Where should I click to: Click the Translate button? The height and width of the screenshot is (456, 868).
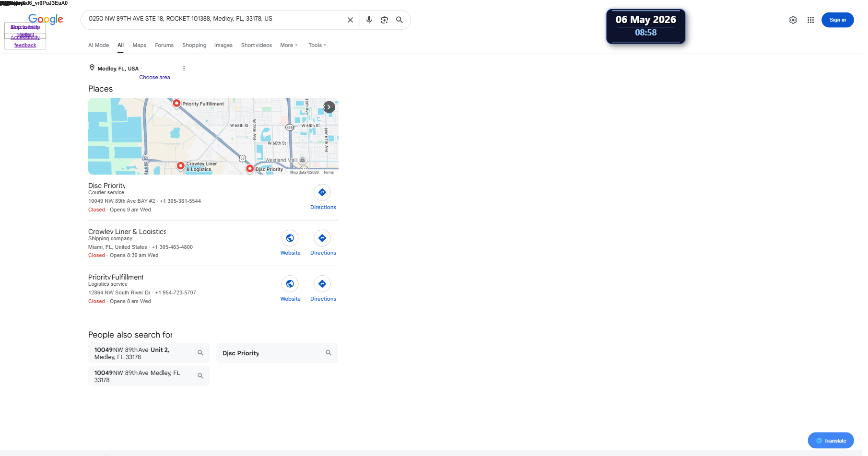[x=831, y=441]
